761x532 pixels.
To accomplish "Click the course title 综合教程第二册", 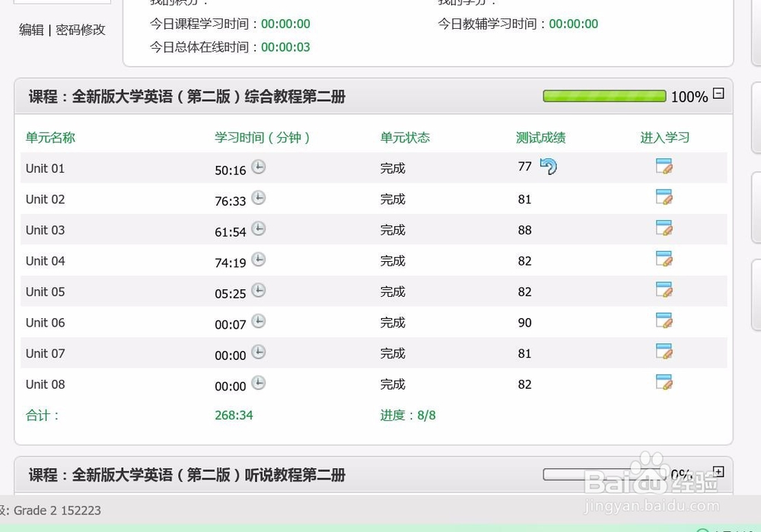I will (187, 97).
